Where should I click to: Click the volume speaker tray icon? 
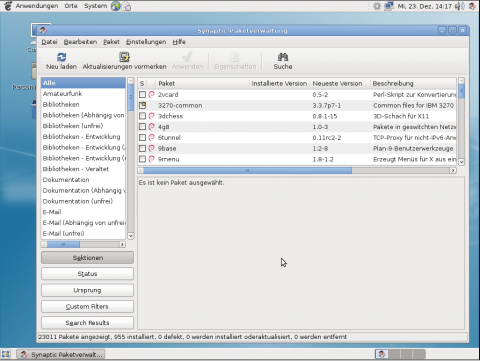click(x=460, y=6)
